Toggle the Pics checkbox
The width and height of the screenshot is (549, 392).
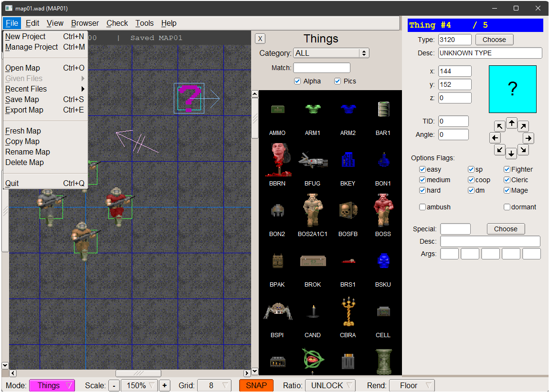pos(338,81)
